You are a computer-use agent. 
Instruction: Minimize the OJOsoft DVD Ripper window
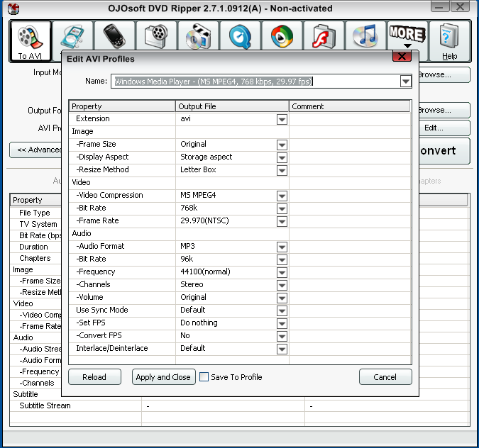click(x=439, y=6)
